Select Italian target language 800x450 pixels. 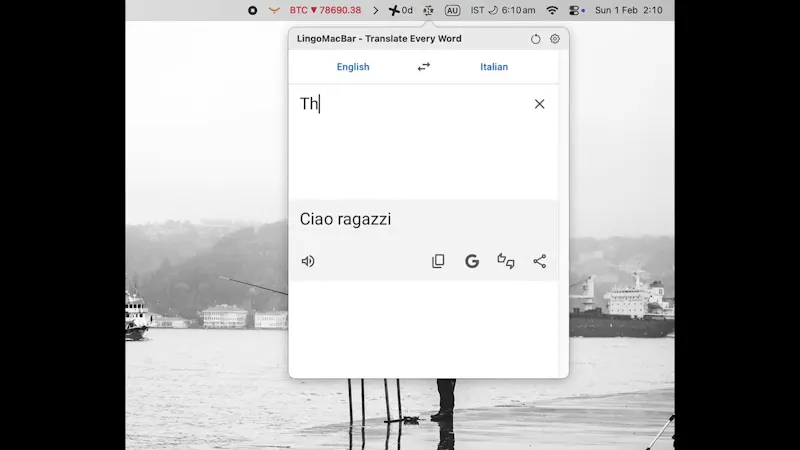494,67
